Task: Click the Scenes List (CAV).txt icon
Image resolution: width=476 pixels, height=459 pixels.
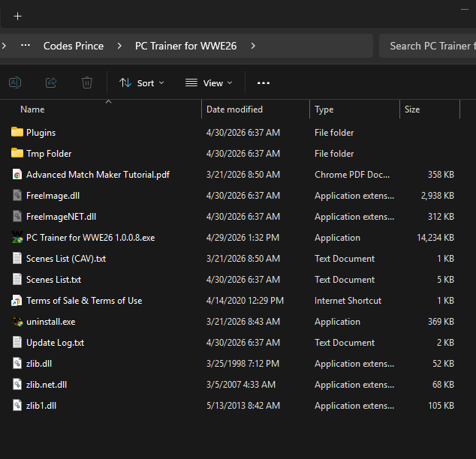Action: click(x=17, y=258)
